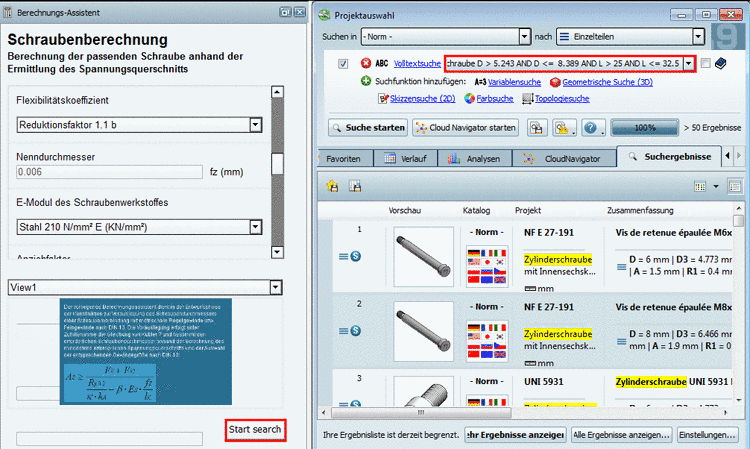Click the save results disk icon in results toolbar
Viewport: 750px width, 449px height.
355,186
